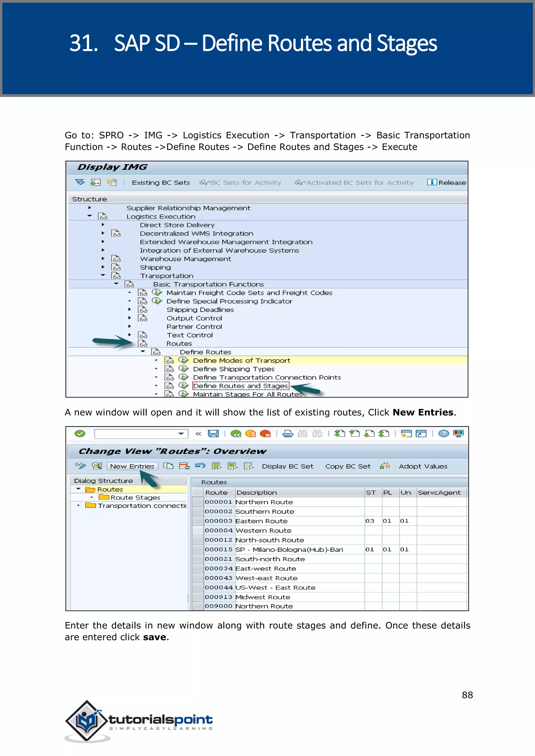The image size is (535, 756).
Task: Expand the Shipping Deadlines tree node
Action: 130,310
